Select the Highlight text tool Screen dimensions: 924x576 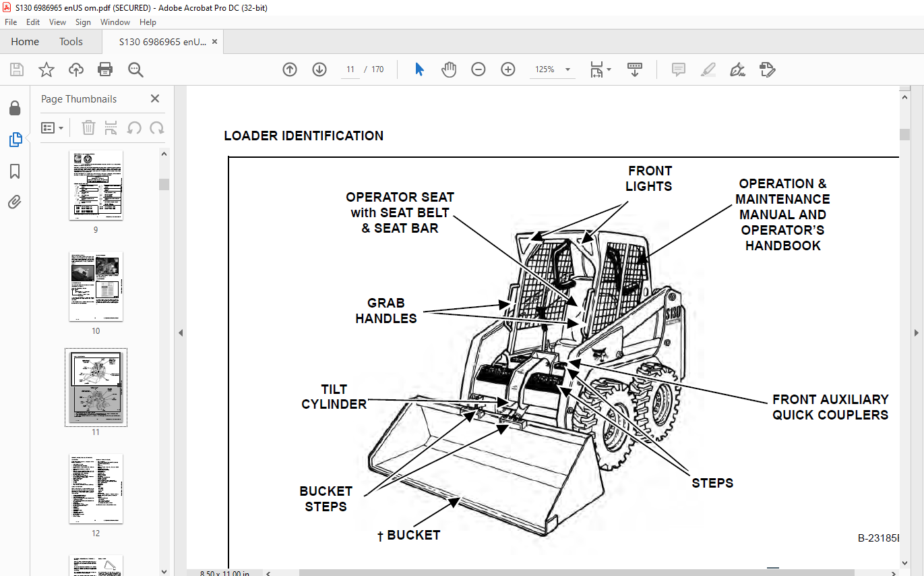coord(708,69)
